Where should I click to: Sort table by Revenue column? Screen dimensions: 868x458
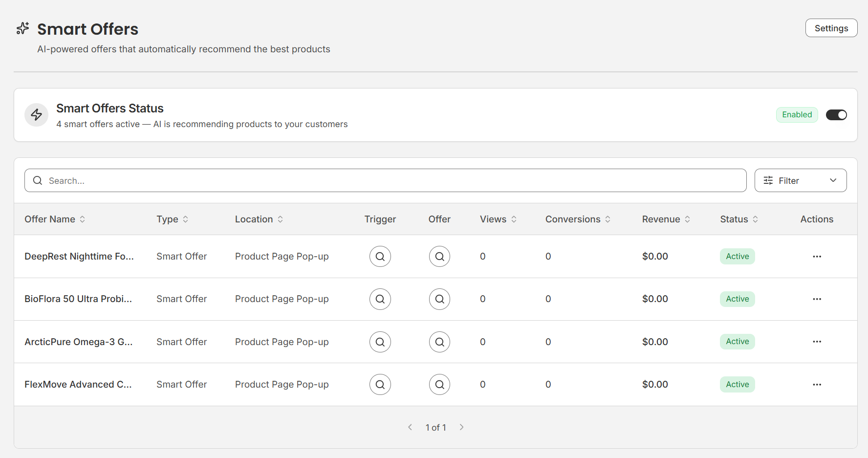[666, 219]
